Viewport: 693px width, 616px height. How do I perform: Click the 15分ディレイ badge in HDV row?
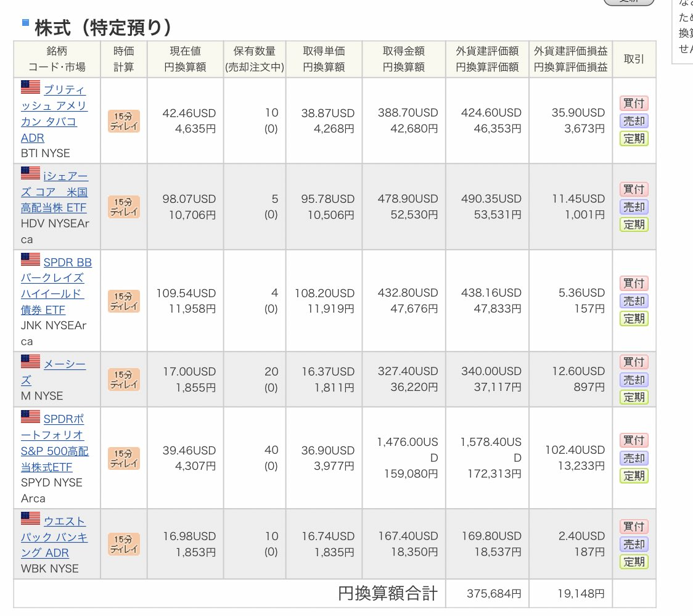124,207
